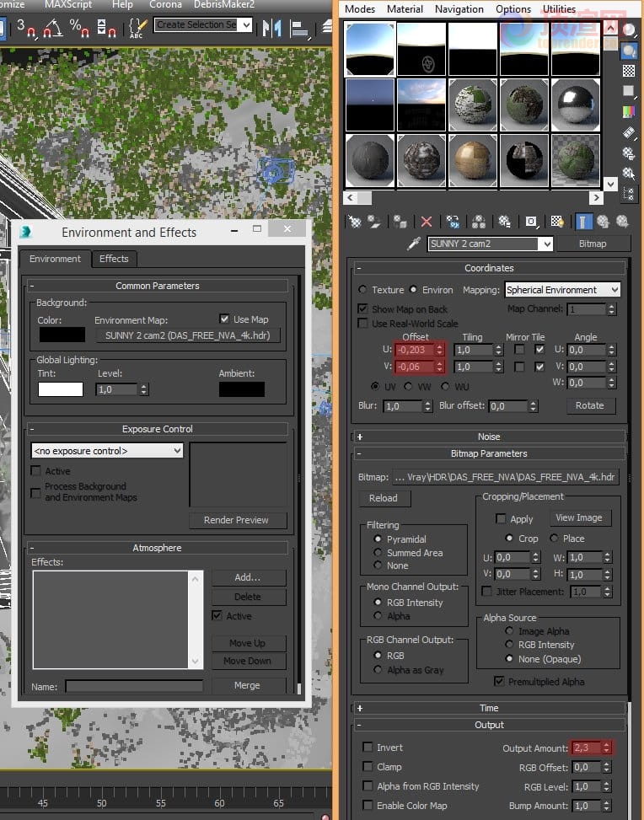Open the Modes menu
The image size is (644, 820).
pos(360,9)
